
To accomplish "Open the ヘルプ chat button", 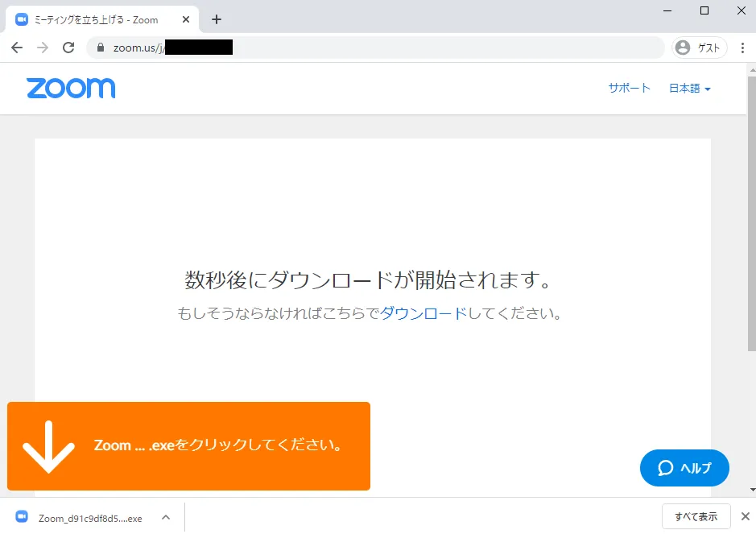I will [x=684, y=468].
